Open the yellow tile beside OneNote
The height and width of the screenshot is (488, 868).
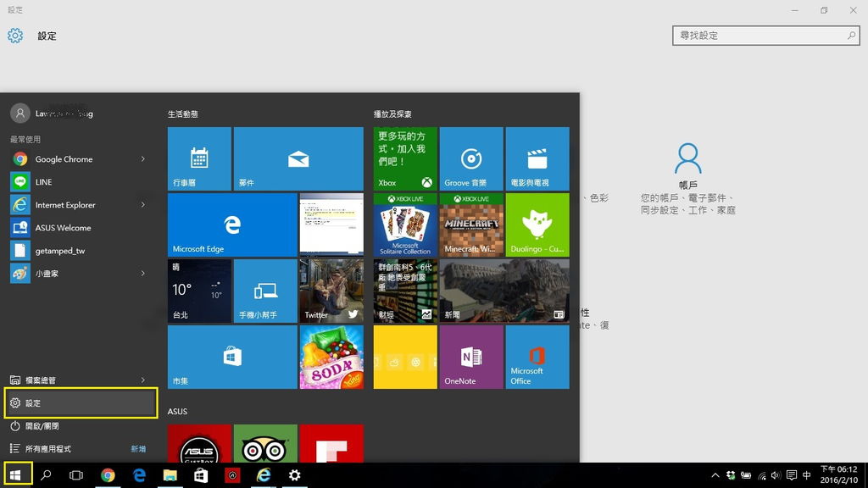pyautogui.click(x=405, y=357)
